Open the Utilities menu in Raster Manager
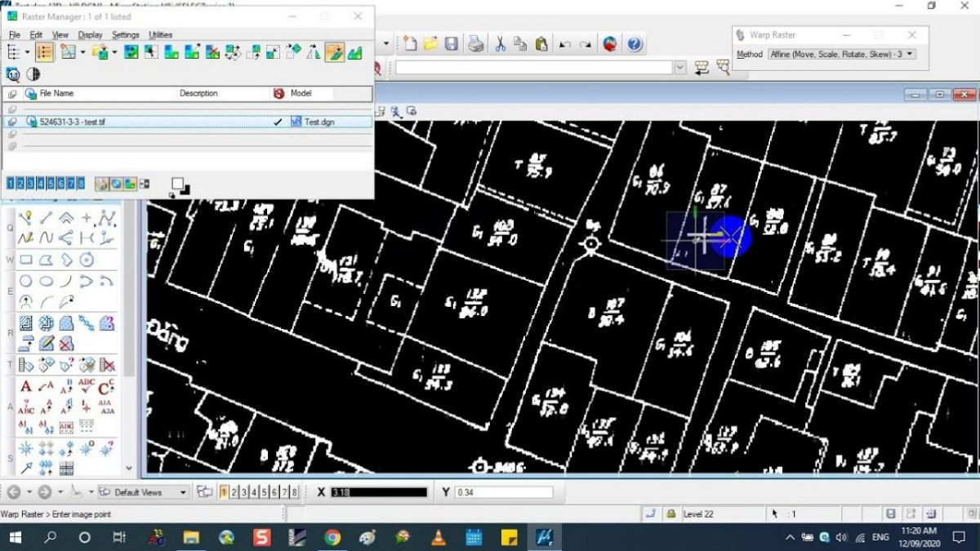The height and width of the screenshot is (551, 980). coord(161,35)
